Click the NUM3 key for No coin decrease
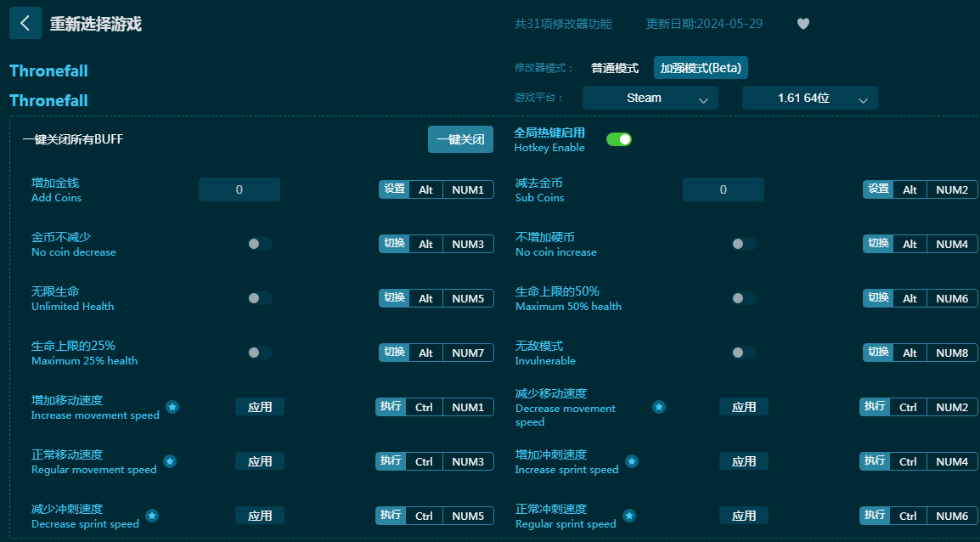 468,244
